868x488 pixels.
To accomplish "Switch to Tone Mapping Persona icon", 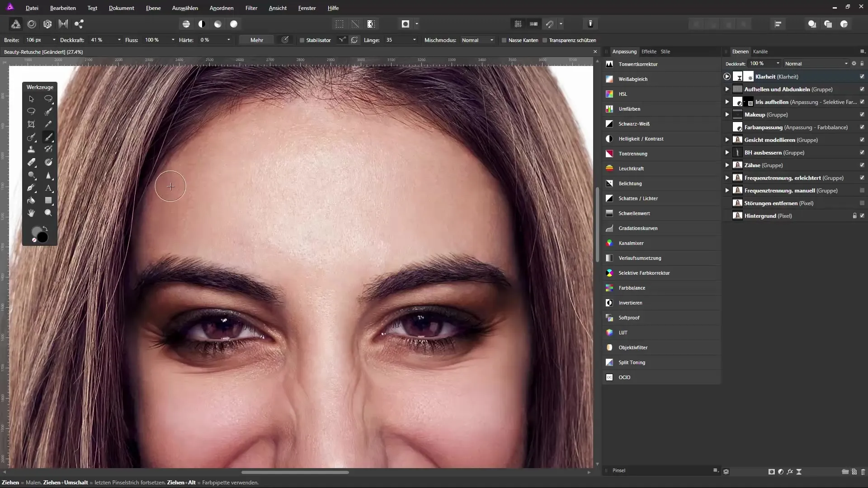I will click(x=63, y=24).
